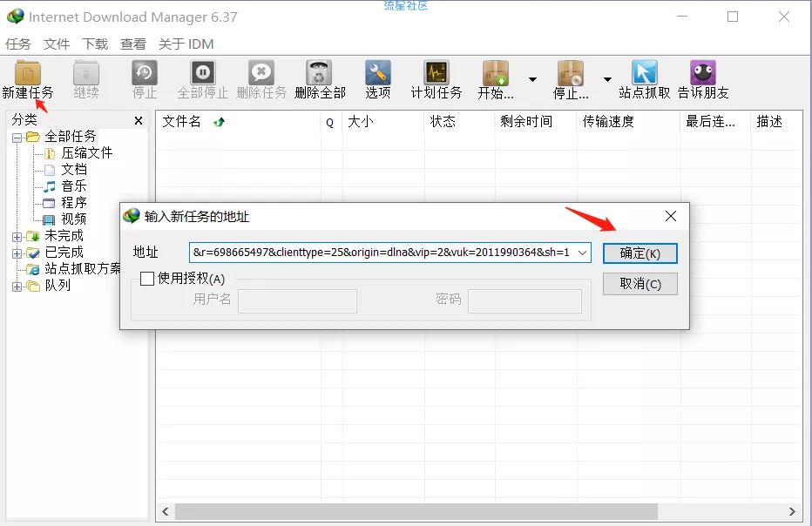Click the New Task (新建任务) toolbar icon
Screen dimensions: 812x526
point(28,73)
